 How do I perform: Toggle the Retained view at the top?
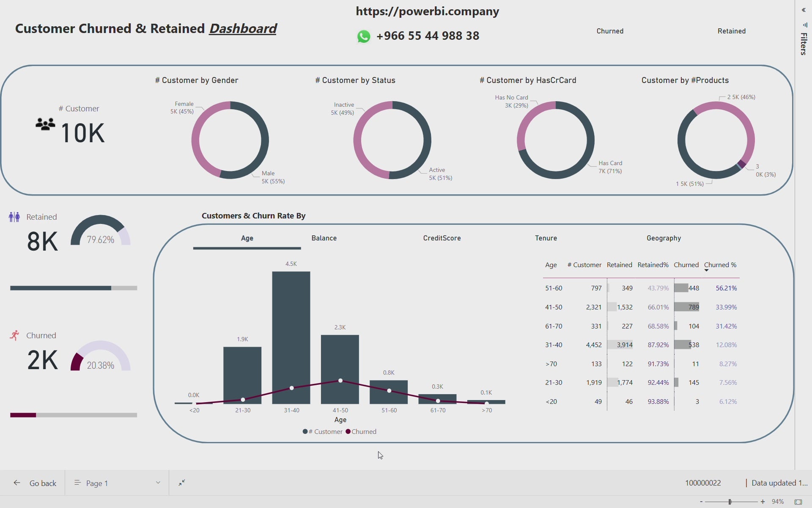click(x=732, y=30)
